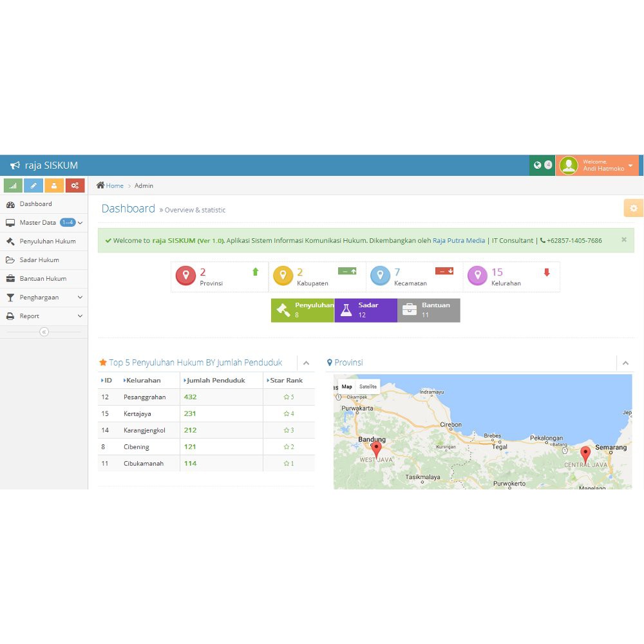
Task: Click the Master Data 1--4 badge
Action: pyautogui.click(x=68, y=223)
